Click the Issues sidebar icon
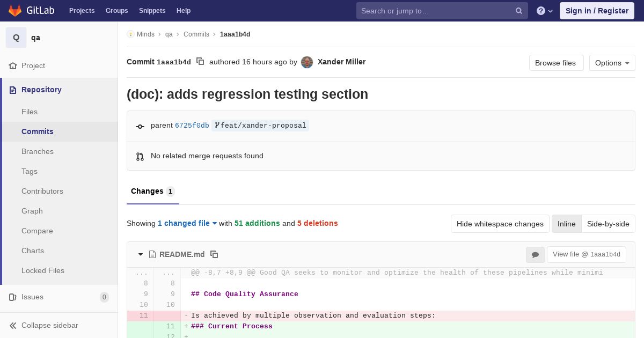644x338 pixels. (x=13, y=297)
